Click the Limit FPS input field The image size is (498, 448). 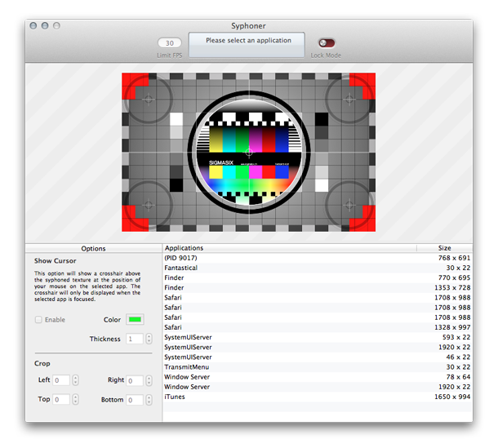tap(170, 43)
